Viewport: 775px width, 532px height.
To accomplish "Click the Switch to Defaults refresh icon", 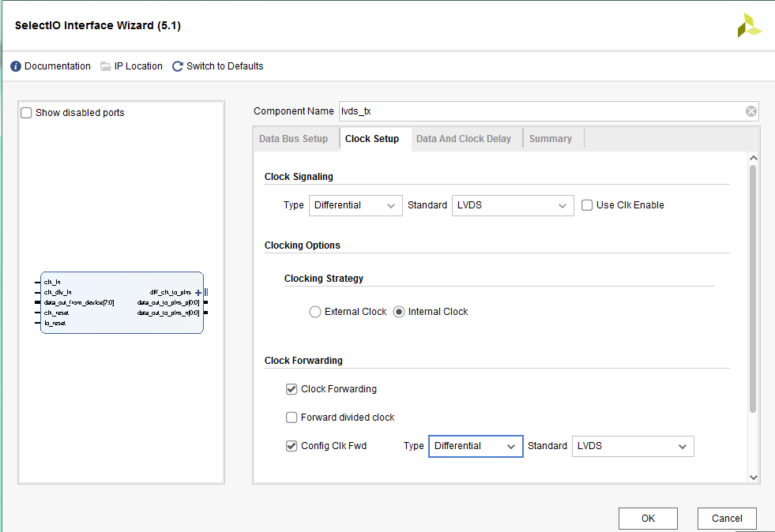I will click(178, 66).
